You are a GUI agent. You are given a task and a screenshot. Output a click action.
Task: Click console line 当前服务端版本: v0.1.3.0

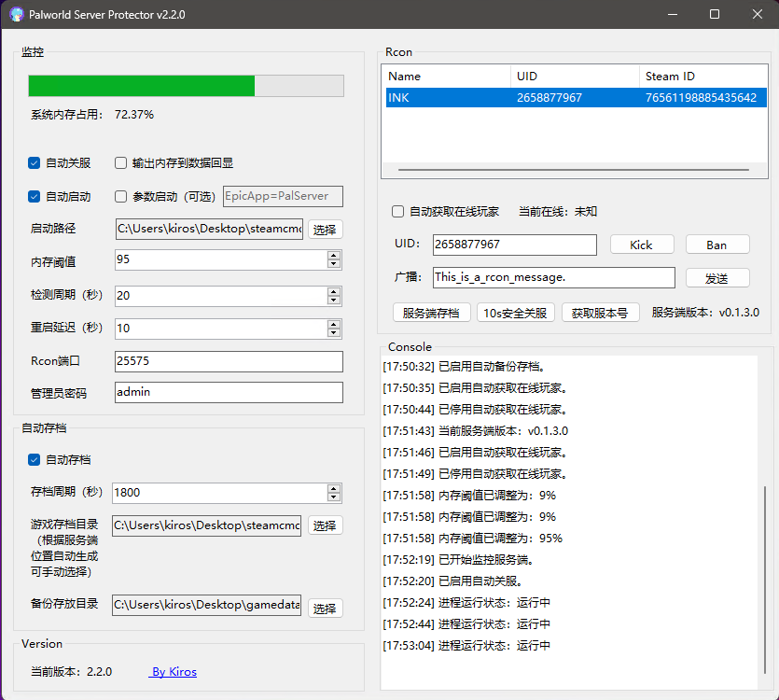coord(476,431)
